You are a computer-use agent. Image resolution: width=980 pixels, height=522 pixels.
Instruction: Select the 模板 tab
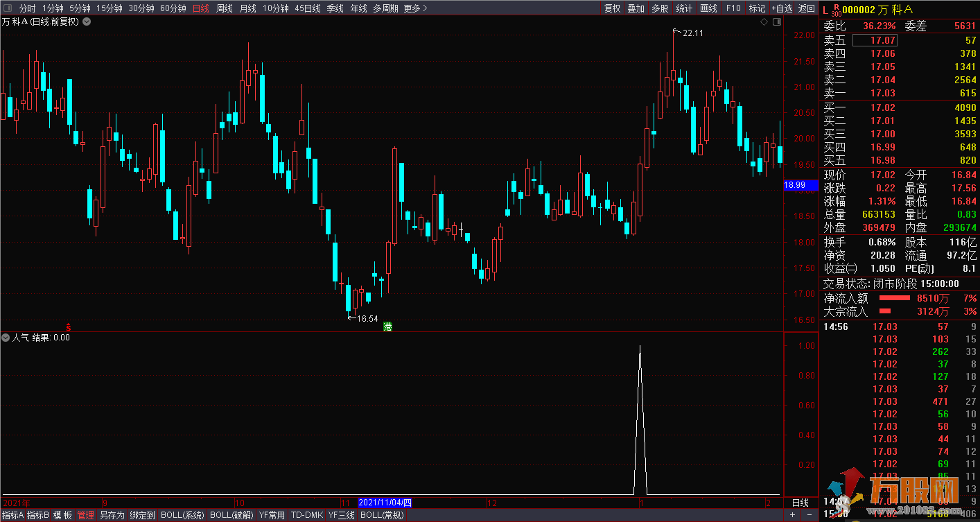coord(62,515)
